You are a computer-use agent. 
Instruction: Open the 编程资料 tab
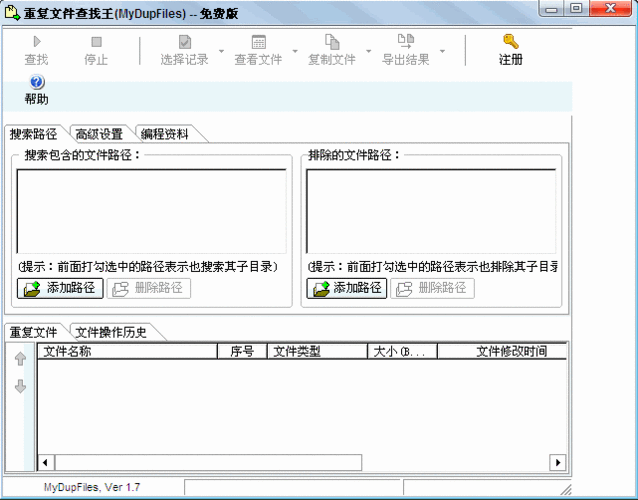tap(165, 134)
